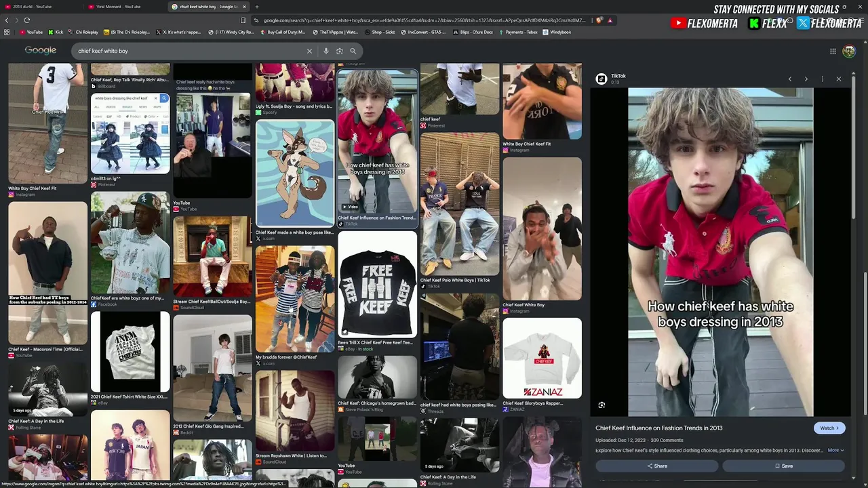Image resolution: width=868 pixels, height=488 pixels.
Task: Close the Google Search tab
Action: (244, 7)
